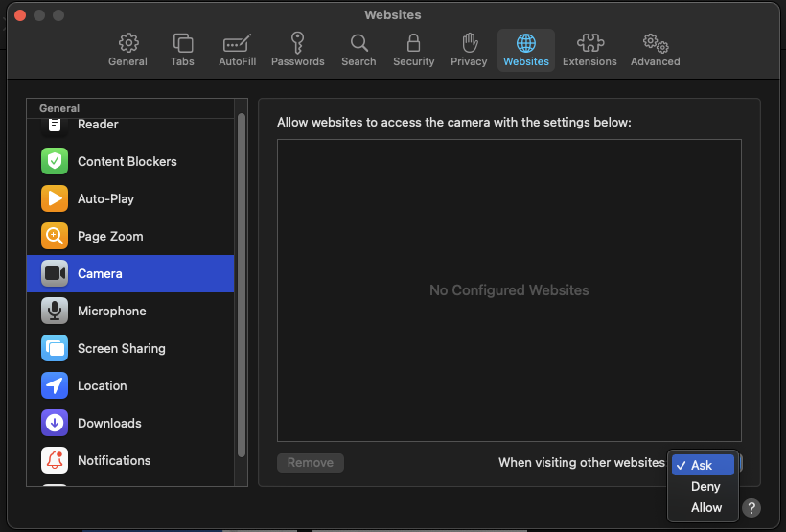Select the Notifications label
The height and width of the screenshot is (532, 786).
tap(114, 460)
